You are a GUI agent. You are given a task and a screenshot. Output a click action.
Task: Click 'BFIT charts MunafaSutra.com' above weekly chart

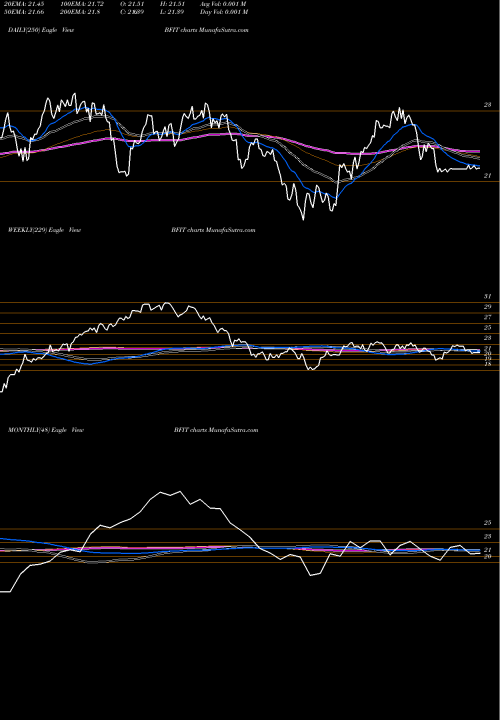[x=213, y=230]
